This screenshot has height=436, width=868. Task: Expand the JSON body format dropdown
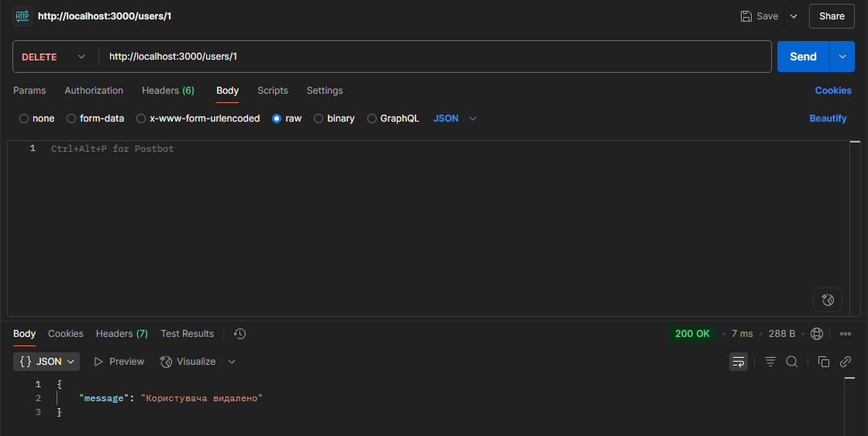tap(455, 118)
